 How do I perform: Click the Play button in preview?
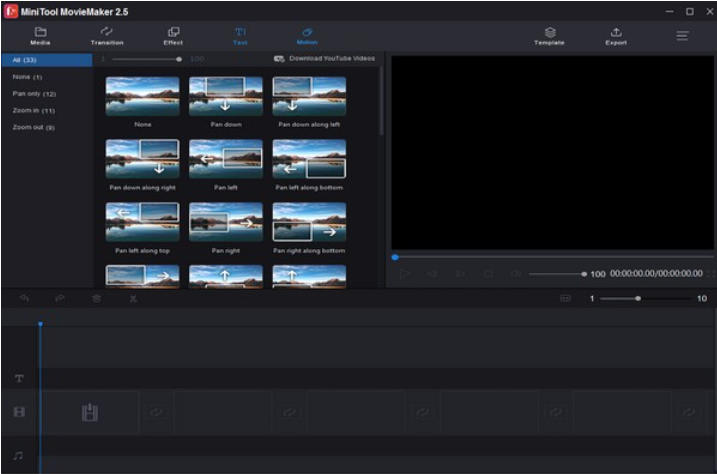pos(405,273)
